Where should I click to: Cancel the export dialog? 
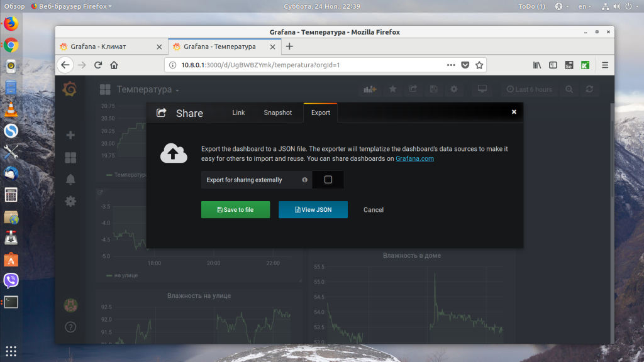(x=374, y=210)
